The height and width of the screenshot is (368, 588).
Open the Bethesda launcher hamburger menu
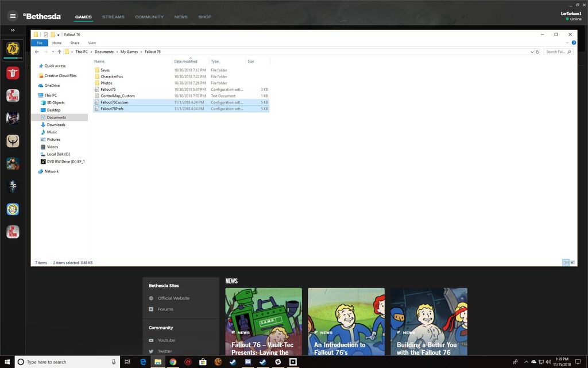[x=13, y=16]
